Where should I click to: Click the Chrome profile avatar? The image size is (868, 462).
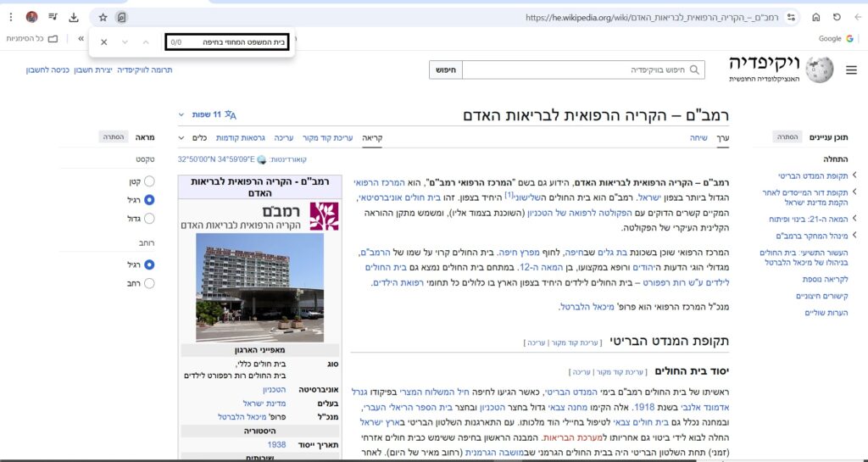31,17
